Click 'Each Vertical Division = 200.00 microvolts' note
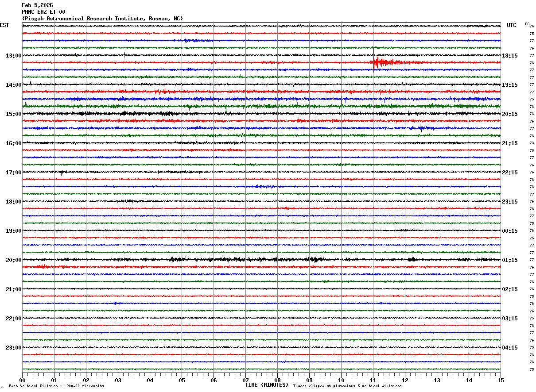The image size is (536, 392). coord(56,386)
